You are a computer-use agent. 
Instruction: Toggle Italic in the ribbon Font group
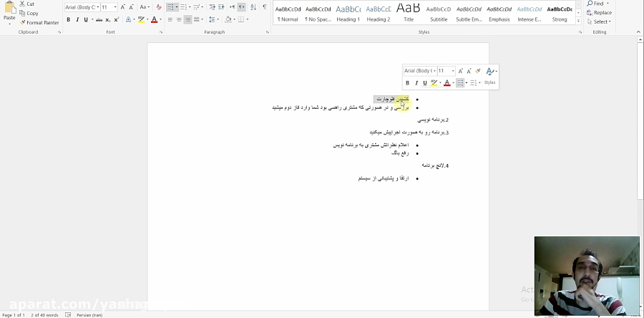77,19
